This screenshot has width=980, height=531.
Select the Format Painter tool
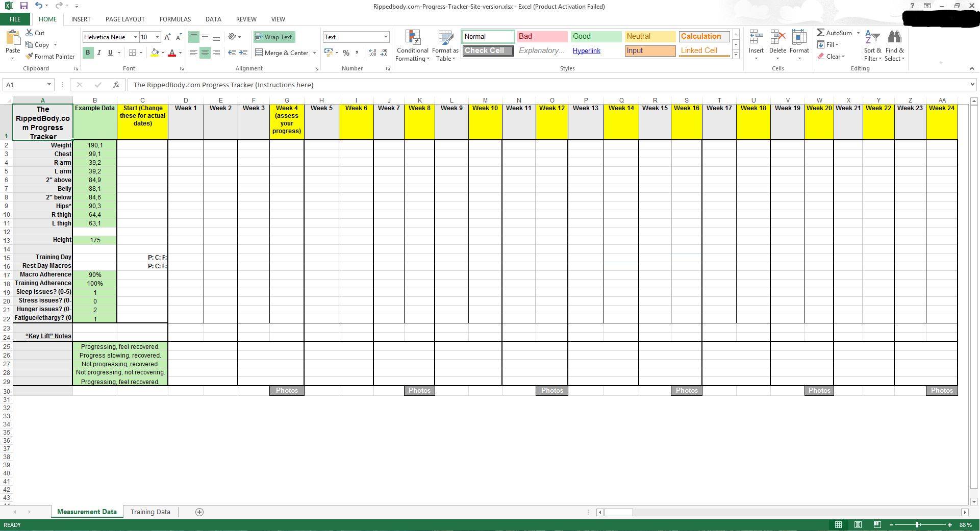click(49, 56)
